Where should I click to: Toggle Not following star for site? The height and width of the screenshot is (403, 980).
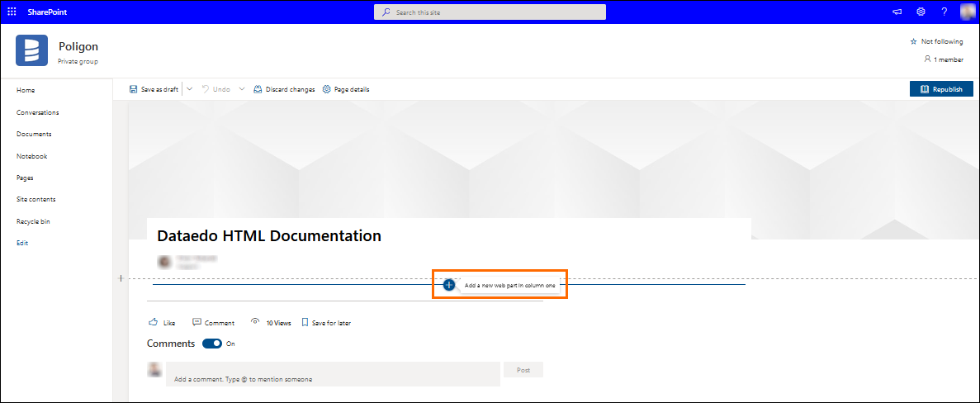(x=936, y=41)
